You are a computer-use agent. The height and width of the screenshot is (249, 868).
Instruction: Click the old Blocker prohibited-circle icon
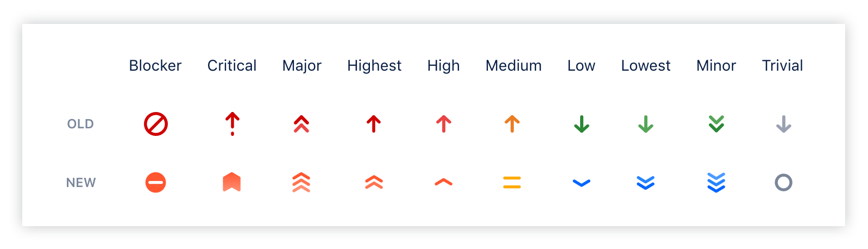pos(156,124)
